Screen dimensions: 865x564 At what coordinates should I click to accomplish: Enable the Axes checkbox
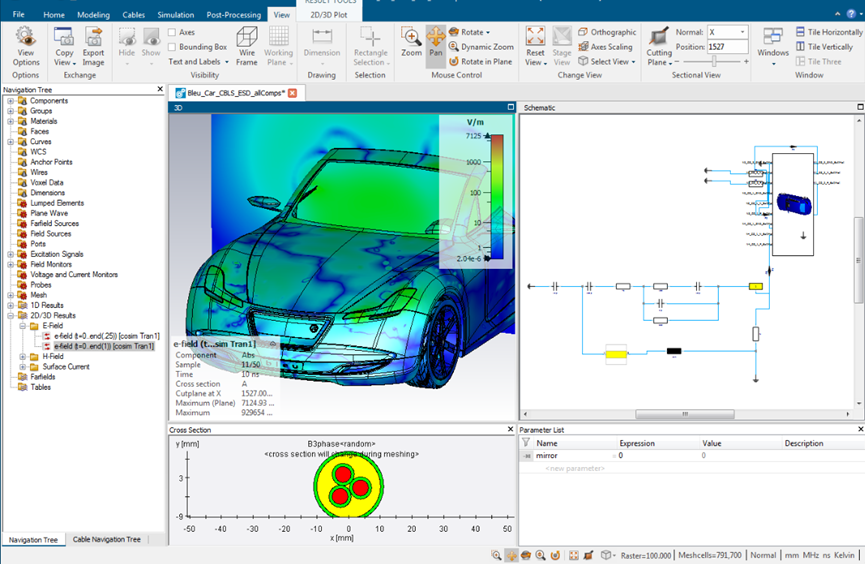pyautogui.click(x=173, y=32)
